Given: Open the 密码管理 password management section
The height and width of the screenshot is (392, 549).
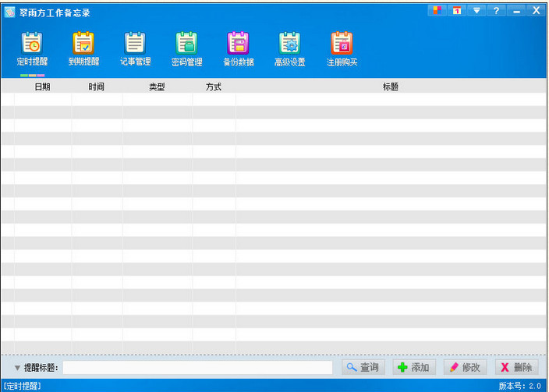Looking at the screenshot, I should click(x=186, y=49).
